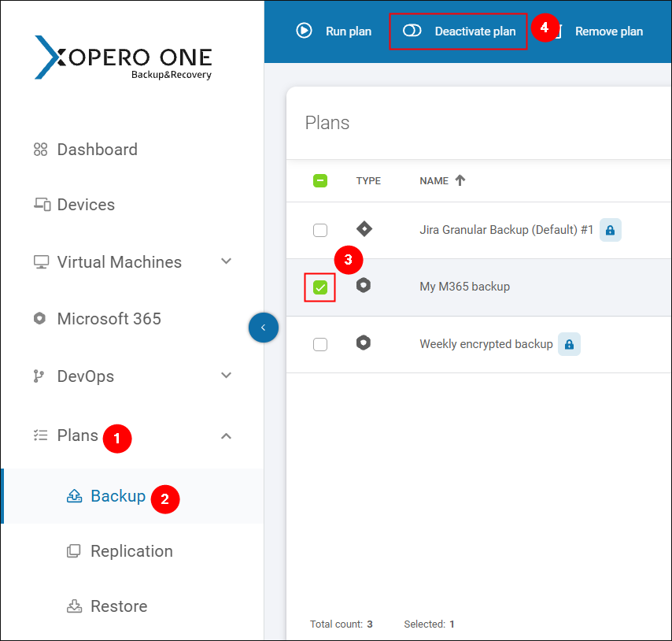Open Virtual Machines section

tap(119, 262)
